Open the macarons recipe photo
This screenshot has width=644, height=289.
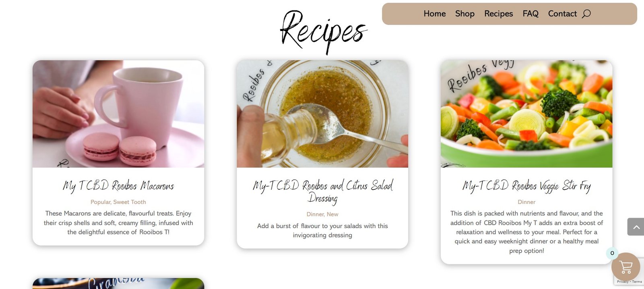tap(118, 114)
